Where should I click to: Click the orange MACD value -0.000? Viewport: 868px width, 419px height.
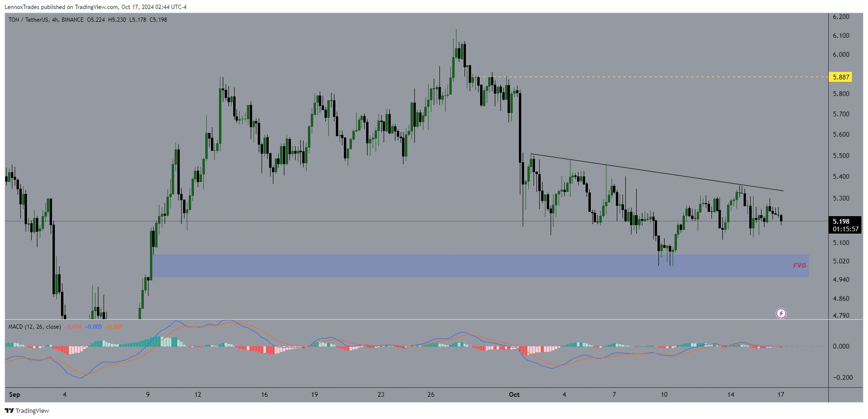tap(114, 327)
